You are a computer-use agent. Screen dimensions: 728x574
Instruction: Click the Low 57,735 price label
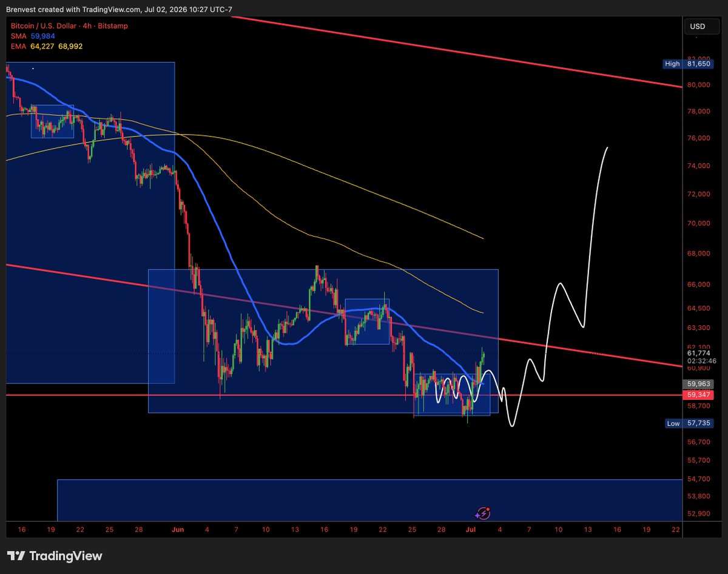point(688,424)
